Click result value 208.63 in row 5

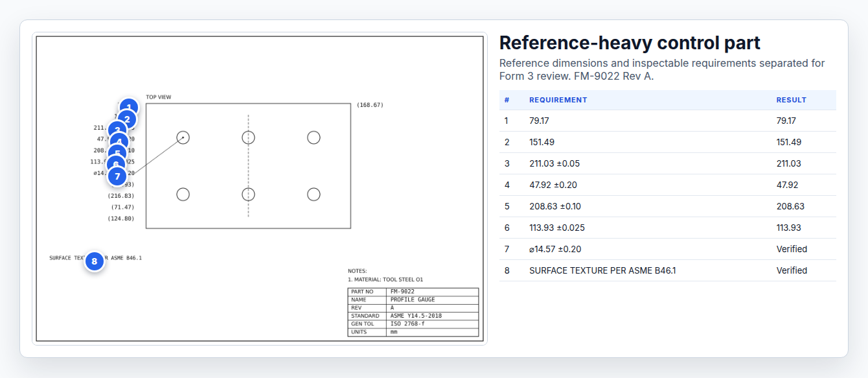[789, 206]
